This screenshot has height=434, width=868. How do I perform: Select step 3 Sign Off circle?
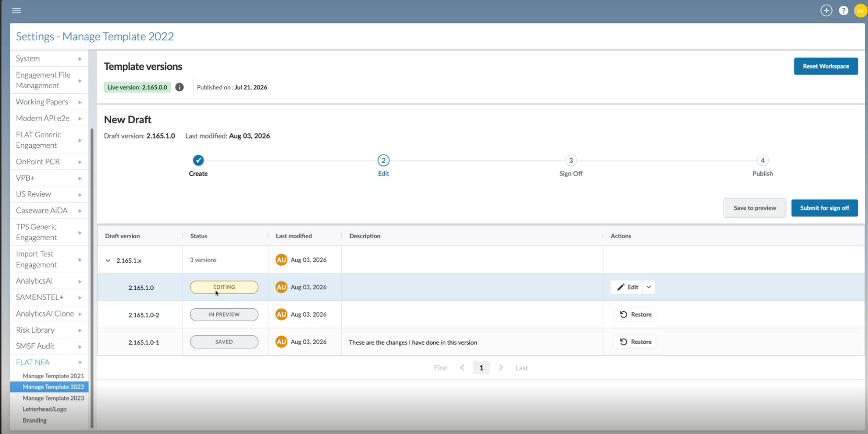pyautogui.click(x=571, y=160)
